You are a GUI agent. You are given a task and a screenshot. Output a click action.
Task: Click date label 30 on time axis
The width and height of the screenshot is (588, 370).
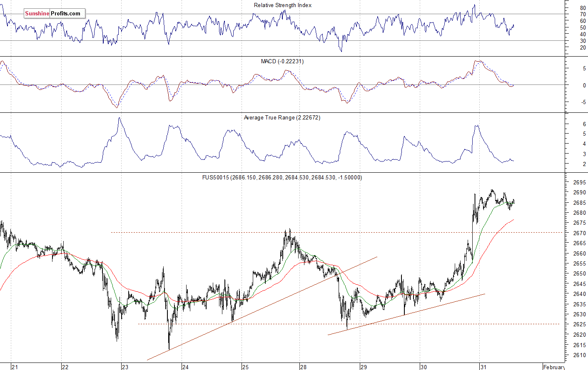click(424, 367)
